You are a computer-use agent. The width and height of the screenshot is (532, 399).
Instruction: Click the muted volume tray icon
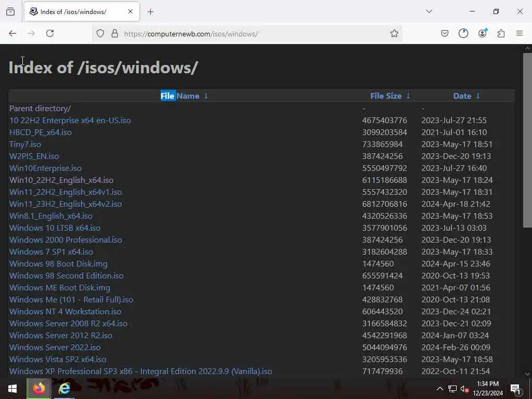click(464, 389)
